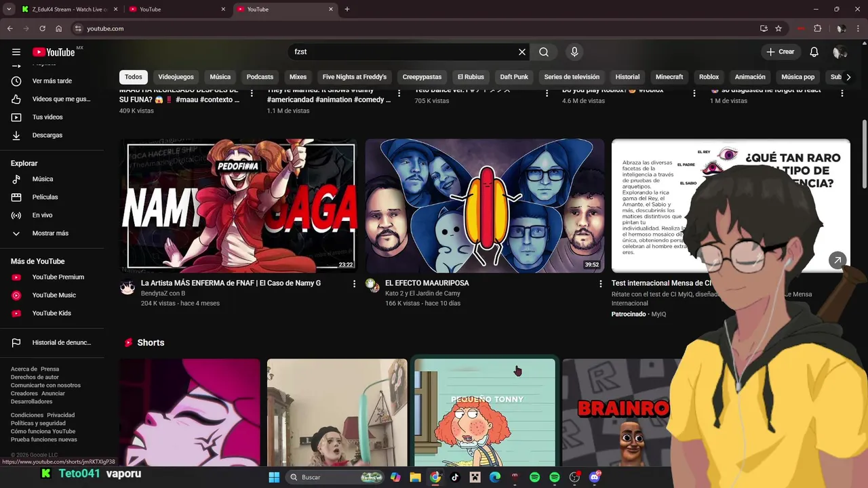868x488 pixels.
Task: Click the browser address bar
Action: [x=414, y=28]
